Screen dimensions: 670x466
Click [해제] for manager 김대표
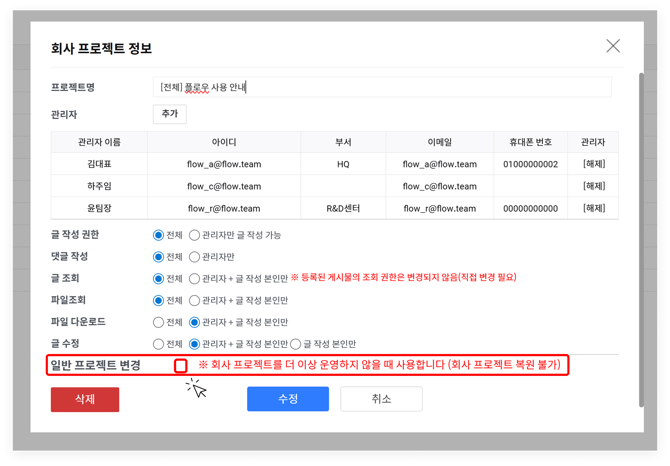pos(594,164)
